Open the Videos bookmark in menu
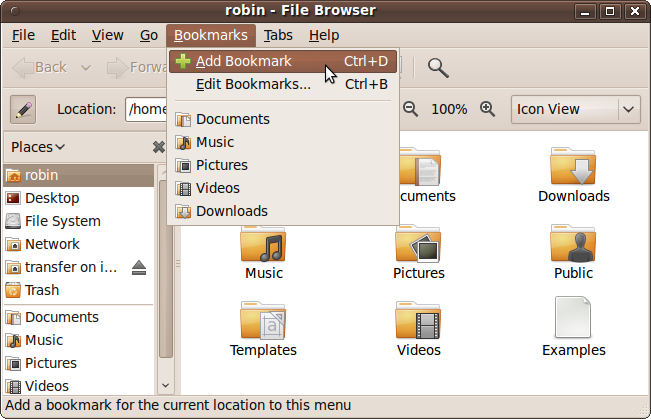Image resolution: width=651 pixels, height=419 pixels. 283,188
